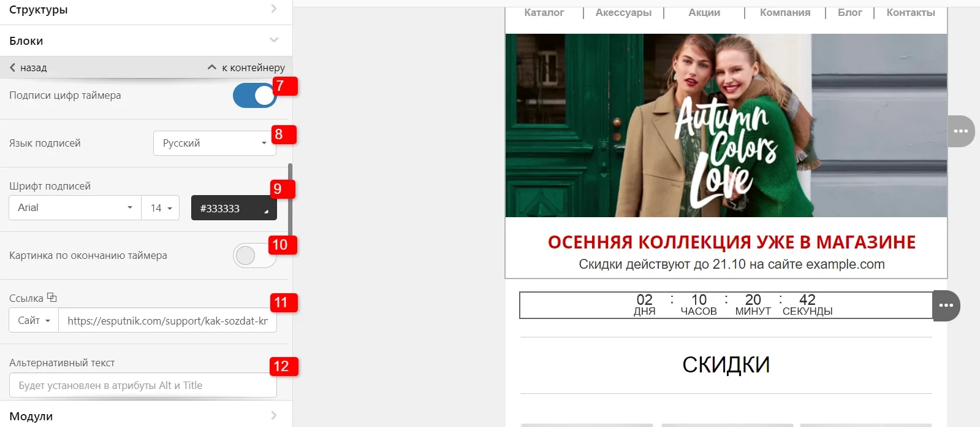Click the back arrow labeled назад
980x427 pixels.
point(28,67)
